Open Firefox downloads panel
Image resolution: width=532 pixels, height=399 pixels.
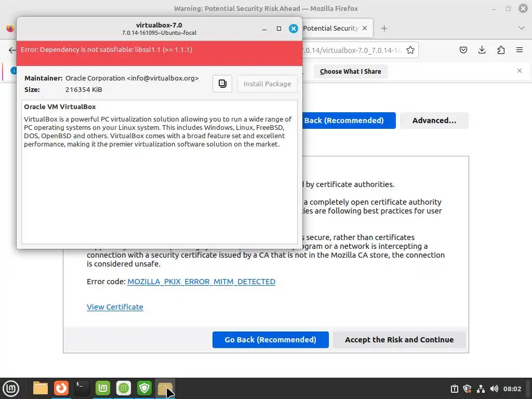coord(482,50)
